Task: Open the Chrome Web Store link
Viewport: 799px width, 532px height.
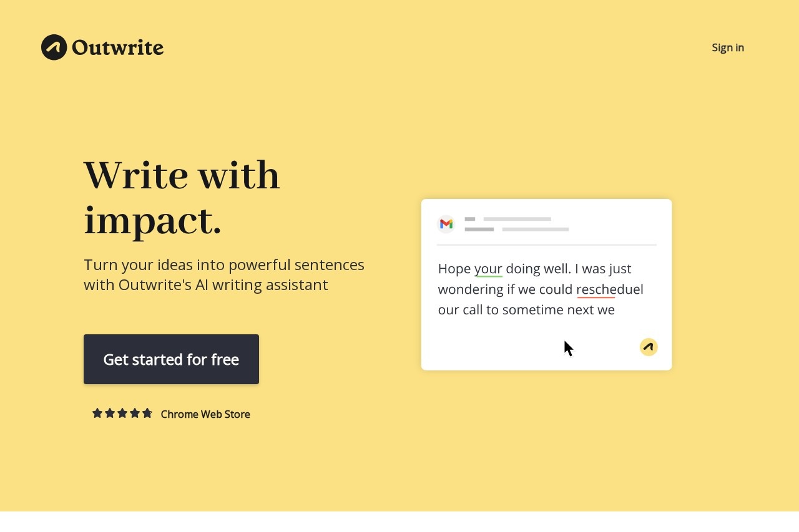Action: pyautogui.click(x=205, y=414)
